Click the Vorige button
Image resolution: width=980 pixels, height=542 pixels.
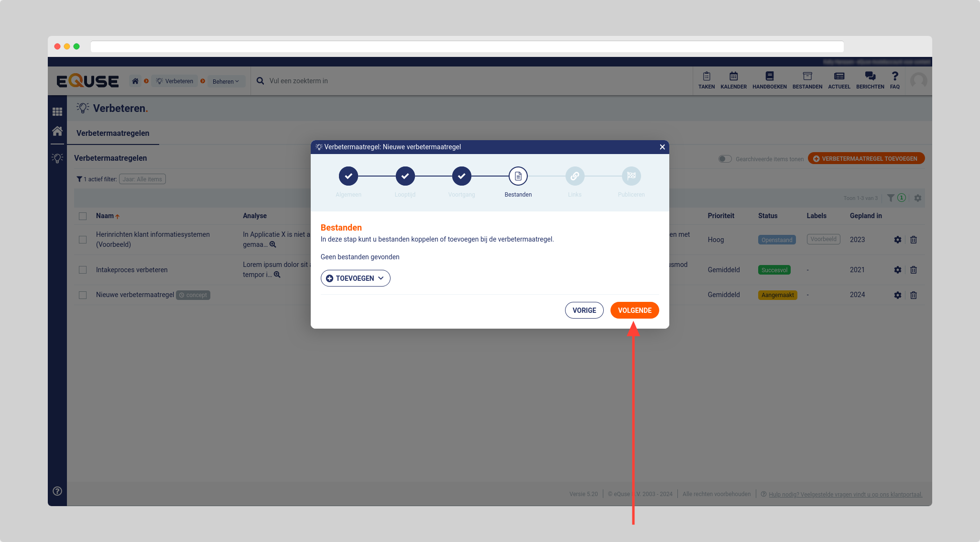coord(584,310)
